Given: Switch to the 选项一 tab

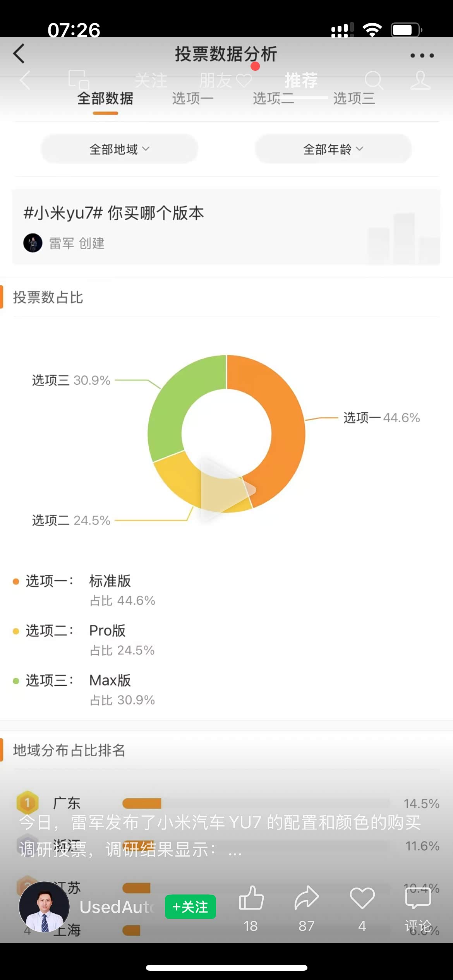Looking at the screenshot, I should click(192, 99).
